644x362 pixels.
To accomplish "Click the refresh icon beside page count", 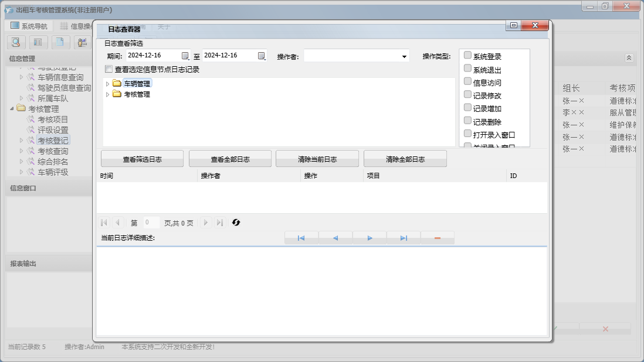I will [236, 222].
